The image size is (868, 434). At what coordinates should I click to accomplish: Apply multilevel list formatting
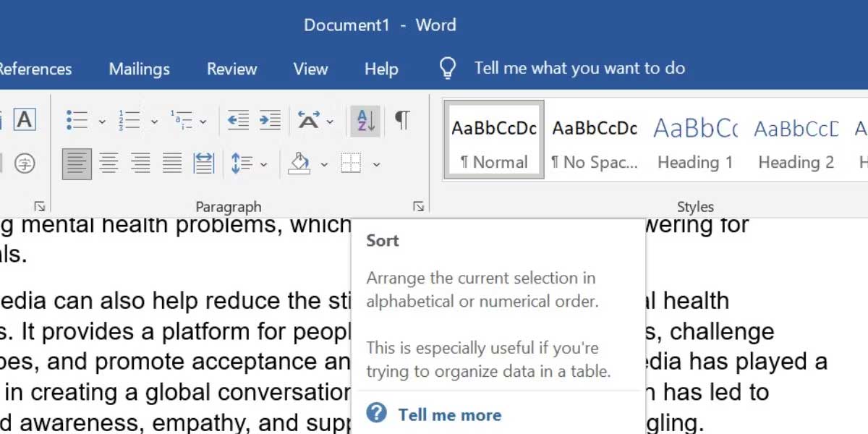click(x=181, y=120)
